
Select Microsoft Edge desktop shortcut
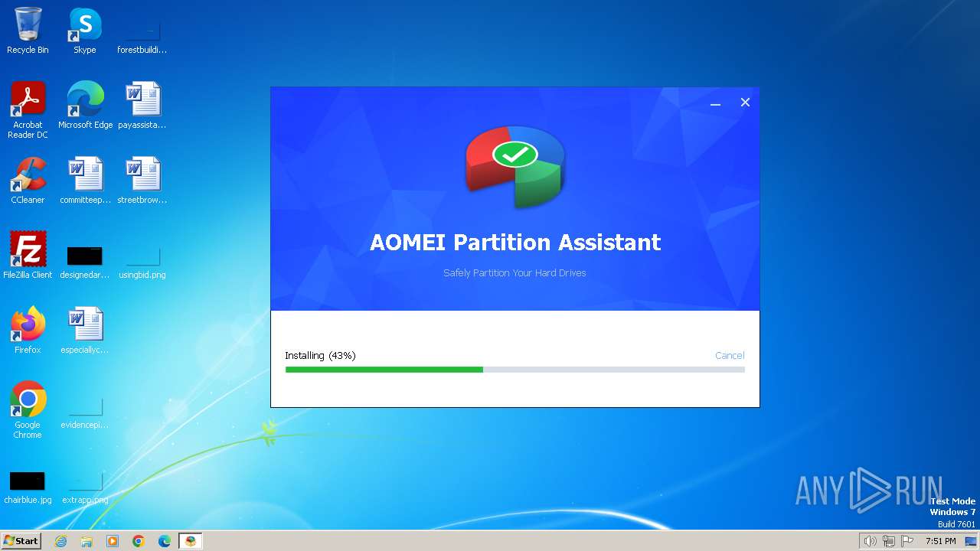(85, 106)
